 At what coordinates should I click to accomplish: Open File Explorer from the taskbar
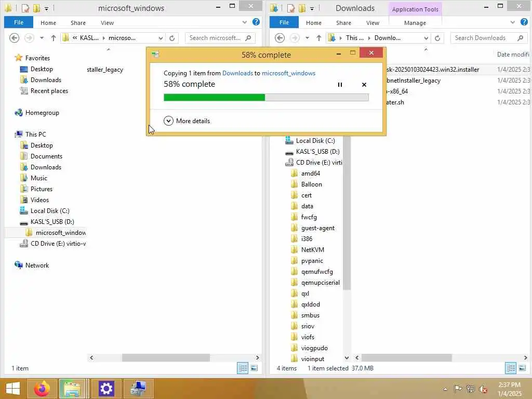click(72, 389)
